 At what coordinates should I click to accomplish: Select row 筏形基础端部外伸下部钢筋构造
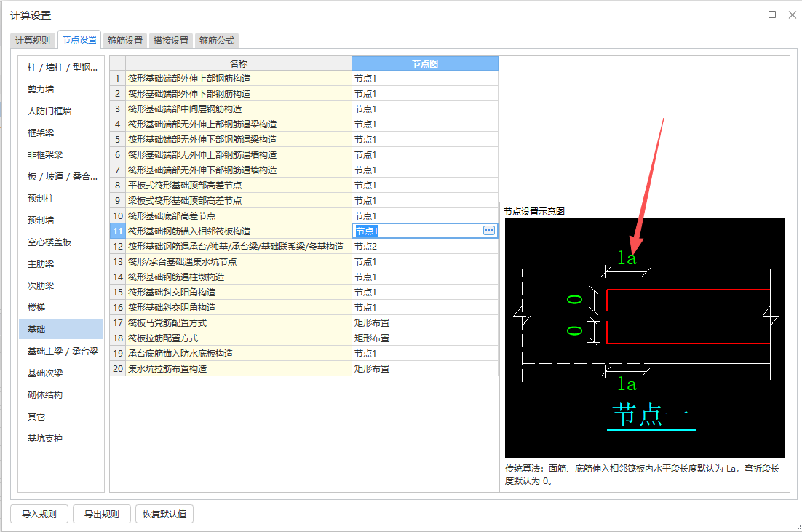click(239, 94)
